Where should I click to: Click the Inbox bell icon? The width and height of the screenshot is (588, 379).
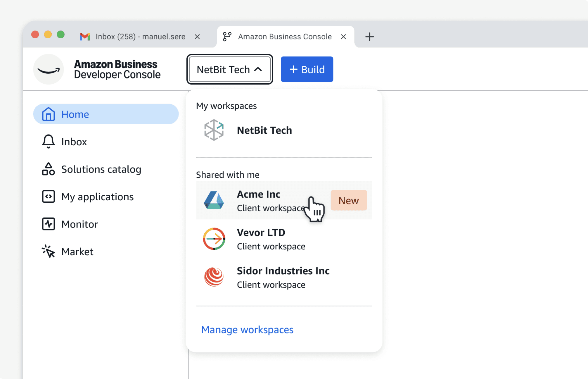point(48,142)
